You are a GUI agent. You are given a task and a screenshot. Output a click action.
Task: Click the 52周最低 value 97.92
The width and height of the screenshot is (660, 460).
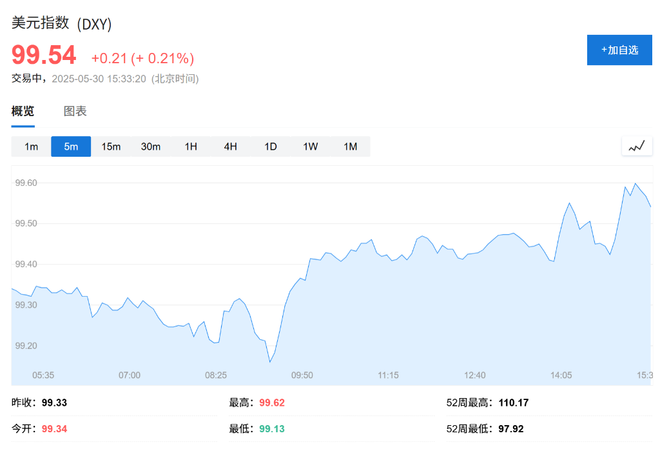pos(511,429)
